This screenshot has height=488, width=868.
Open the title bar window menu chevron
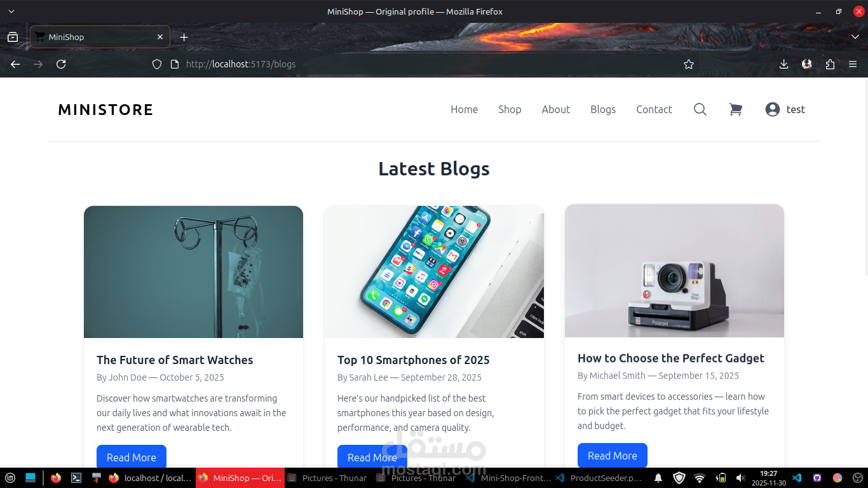11,11
